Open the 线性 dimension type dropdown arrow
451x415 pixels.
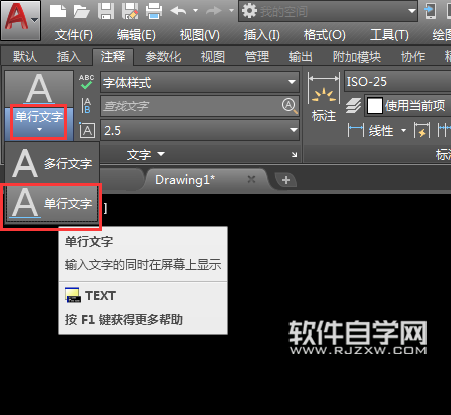(403, 130)
